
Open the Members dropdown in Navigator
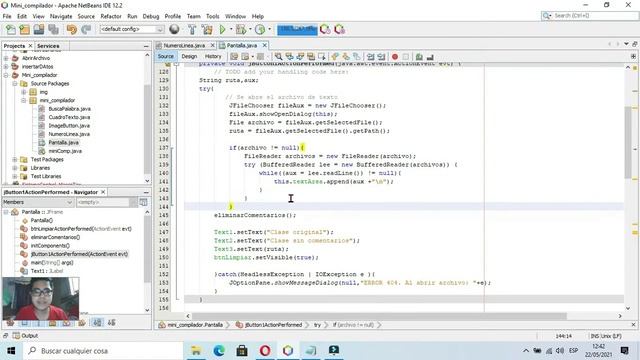pyautogui.click(x=38, y=202)
